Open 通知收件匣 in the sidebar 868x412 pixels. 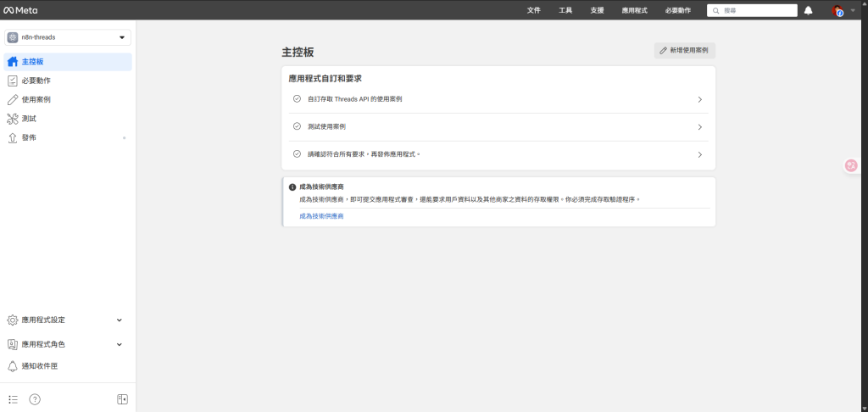[68, 366]
